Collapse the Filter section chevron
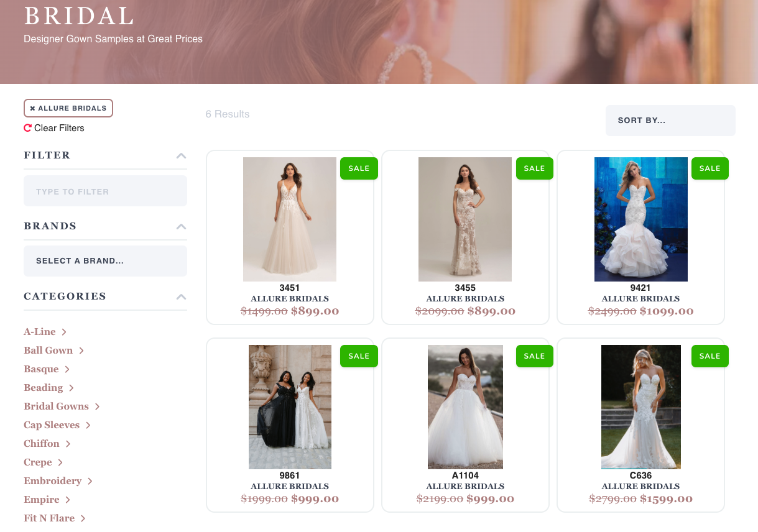The image size is (758, 532). click(x=181, y=155)
